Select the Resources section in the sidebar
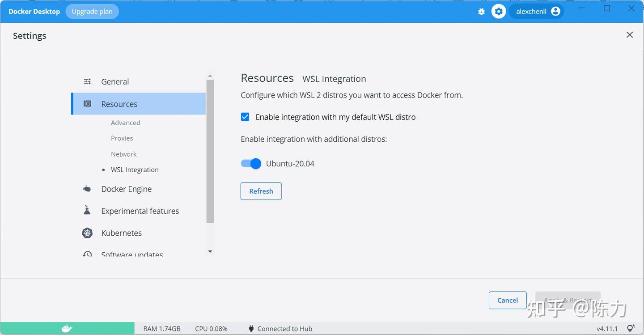The width and height of the screenshot is (644, 335). click(x=119, y=104)
